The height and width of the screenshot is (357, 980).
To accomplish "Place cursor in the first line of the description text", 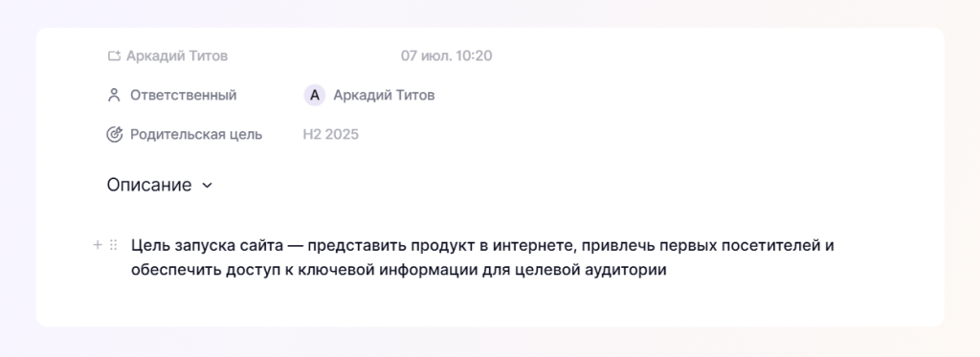I will point(482,245).
